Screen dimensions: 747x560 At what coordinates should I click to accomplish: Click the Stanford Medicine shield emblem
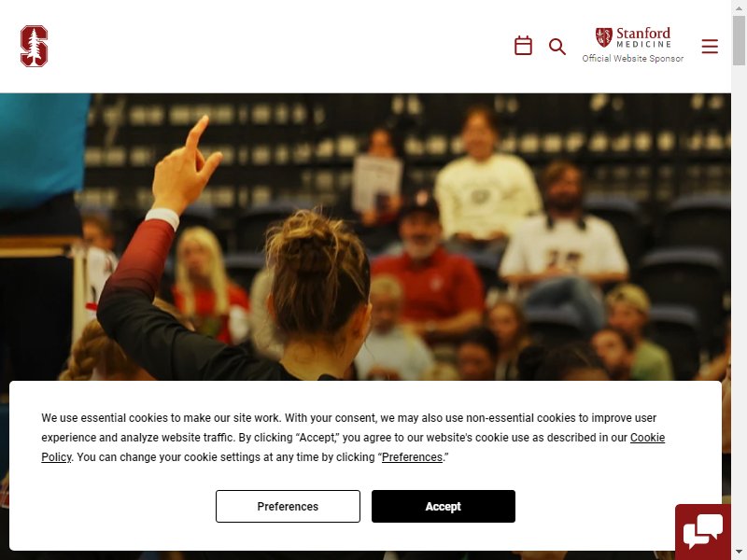coord(603,37)
